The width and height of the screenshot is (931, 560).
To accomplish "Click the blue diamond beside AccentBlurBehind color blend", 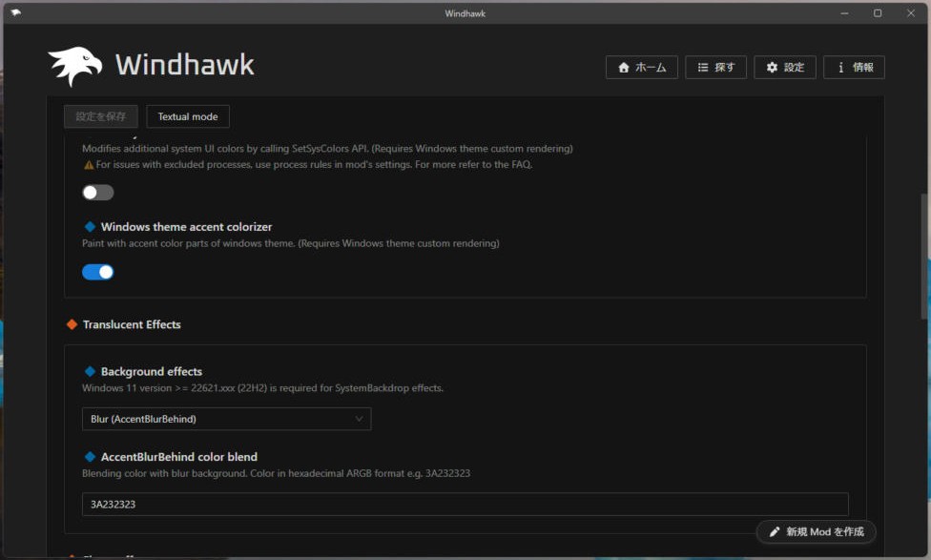I will pyautogui.click(x=91, y=457).
